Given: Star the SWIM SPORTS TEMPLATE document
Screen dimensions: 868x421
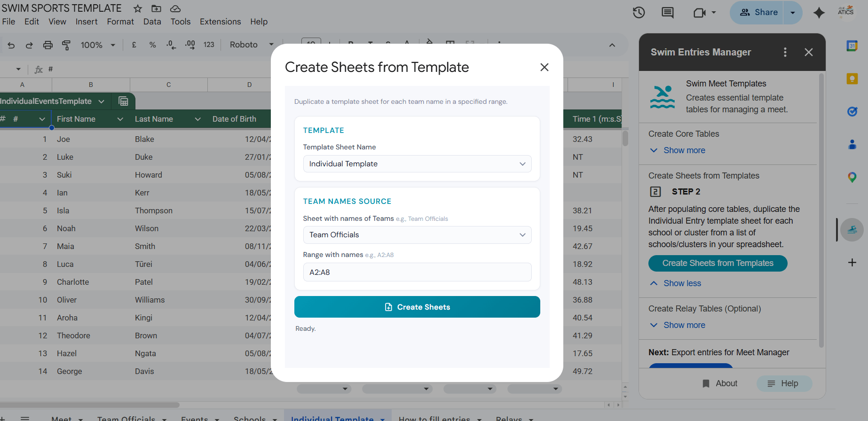Looking at the screenshot, I should click(137, 8).
